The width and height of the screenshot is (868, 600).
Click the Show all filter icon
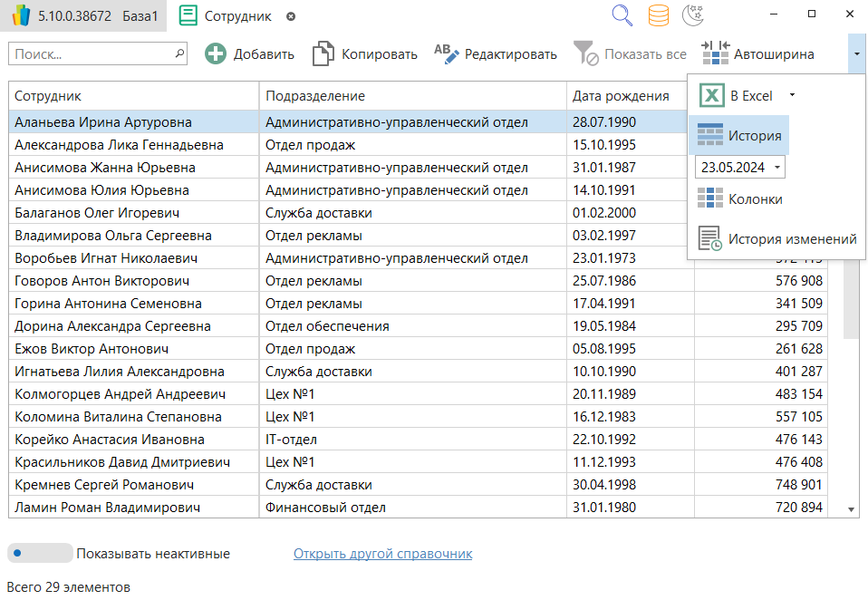coord(586,54)
